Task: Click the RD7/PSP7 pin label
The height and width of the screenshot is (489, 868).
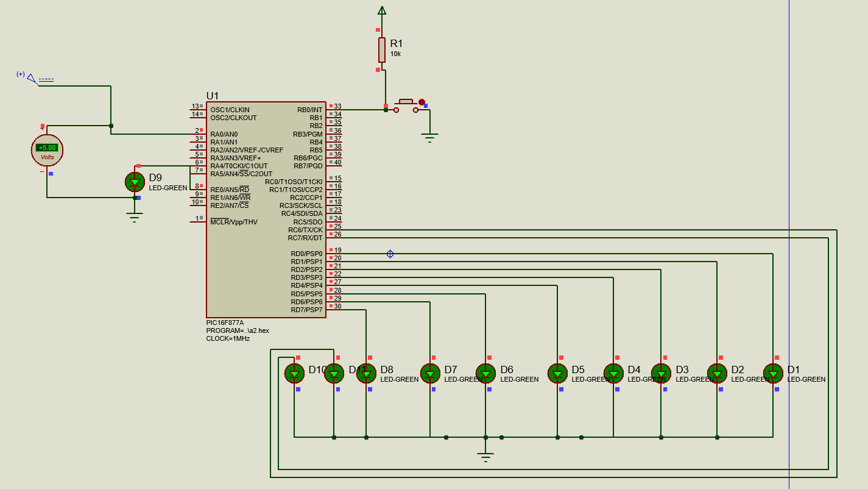Action: tap(306, 310)
